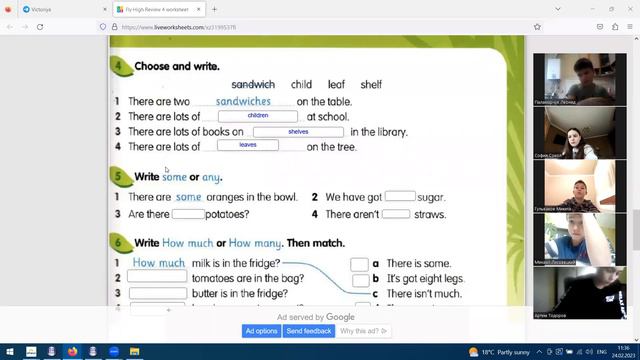Select the fourth participant video, blue shirt
The height and width of the screenshot is (360, 640).
click(x=580, y=240)
